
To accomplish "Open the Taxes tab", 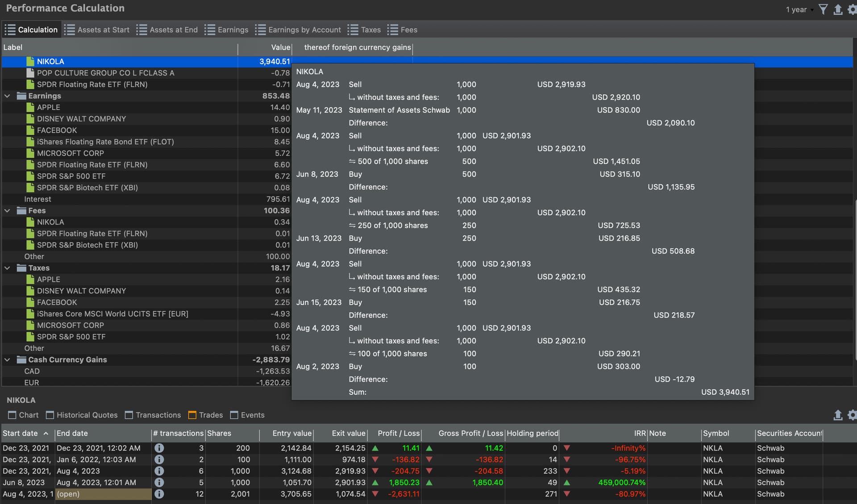I will (364, 30).
